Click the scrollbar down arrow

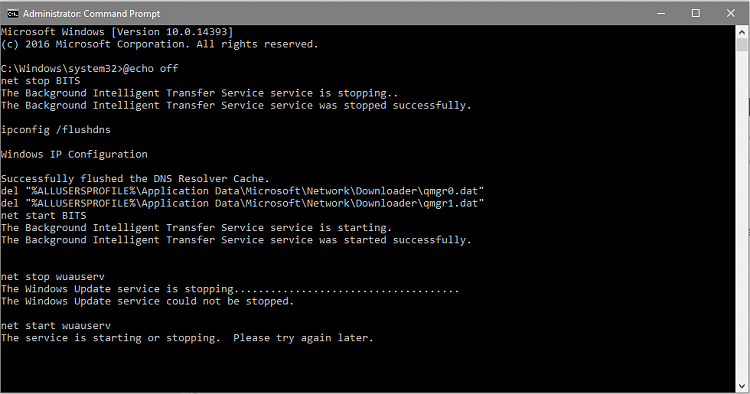point(742,385)
